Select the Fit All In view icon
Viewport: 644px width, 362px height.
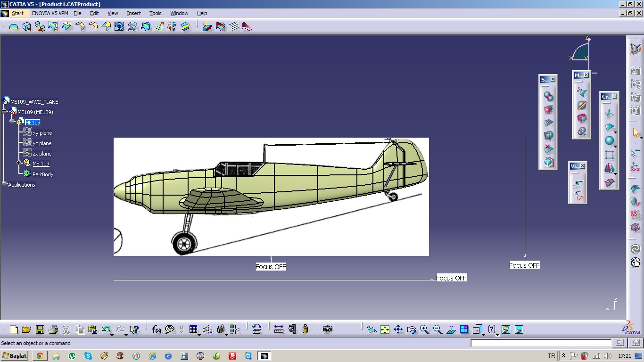coord(385,329)
